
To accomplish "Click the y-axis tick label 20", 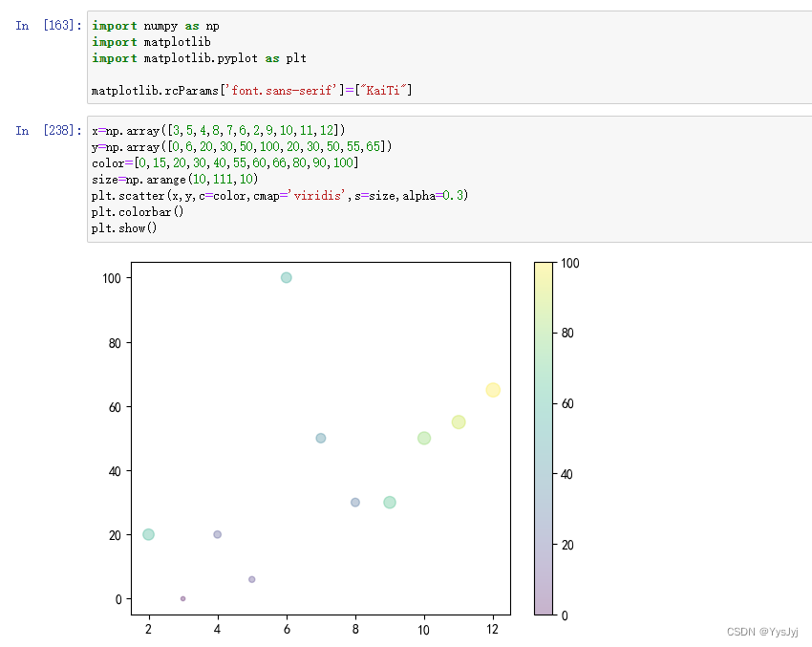I will (x=115, y=535).
